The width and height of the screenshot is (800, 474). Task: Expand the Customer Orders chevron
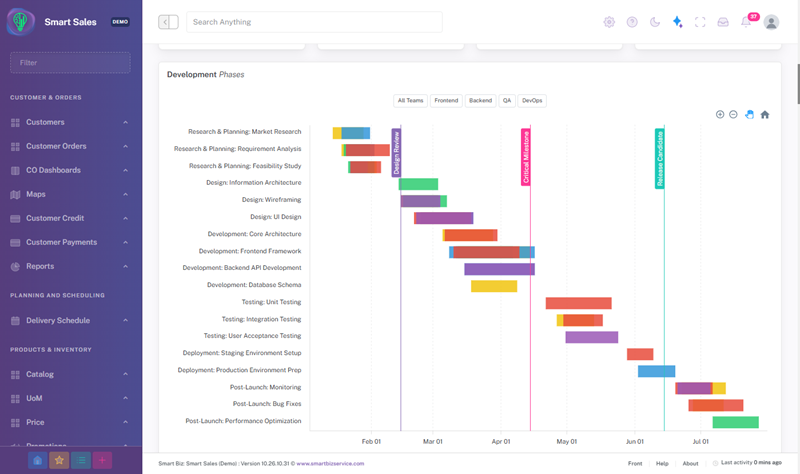click(126, 146)
